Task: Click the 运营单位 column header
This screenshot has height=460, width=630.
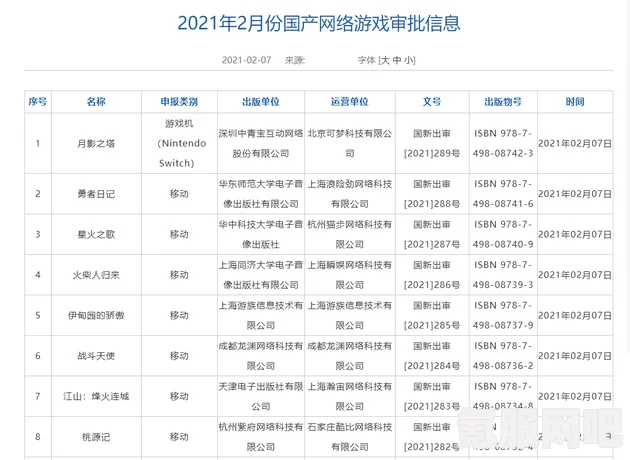Action: tap(350, 102)
